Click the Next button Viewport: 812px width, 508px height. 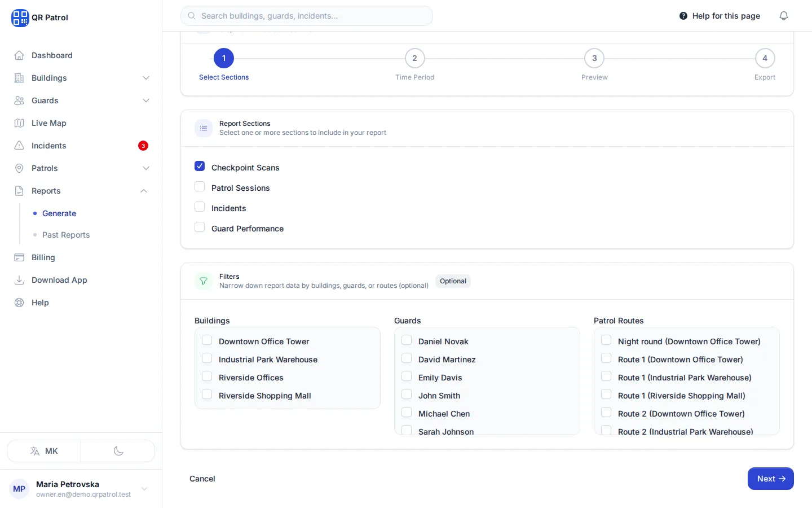[770, 479]
